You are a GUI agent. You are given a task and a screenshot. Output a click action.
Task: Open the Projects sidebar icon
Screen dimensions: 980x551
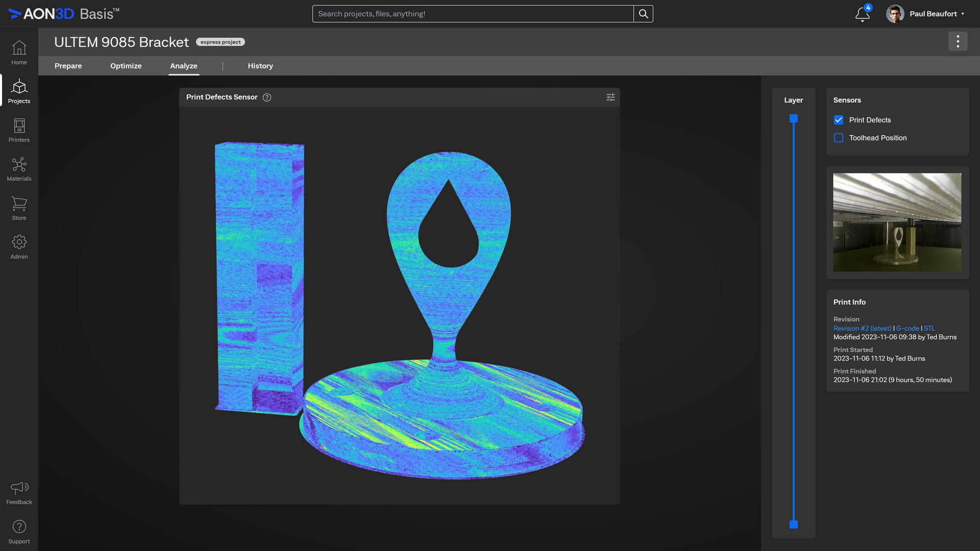tap(19, 91)
